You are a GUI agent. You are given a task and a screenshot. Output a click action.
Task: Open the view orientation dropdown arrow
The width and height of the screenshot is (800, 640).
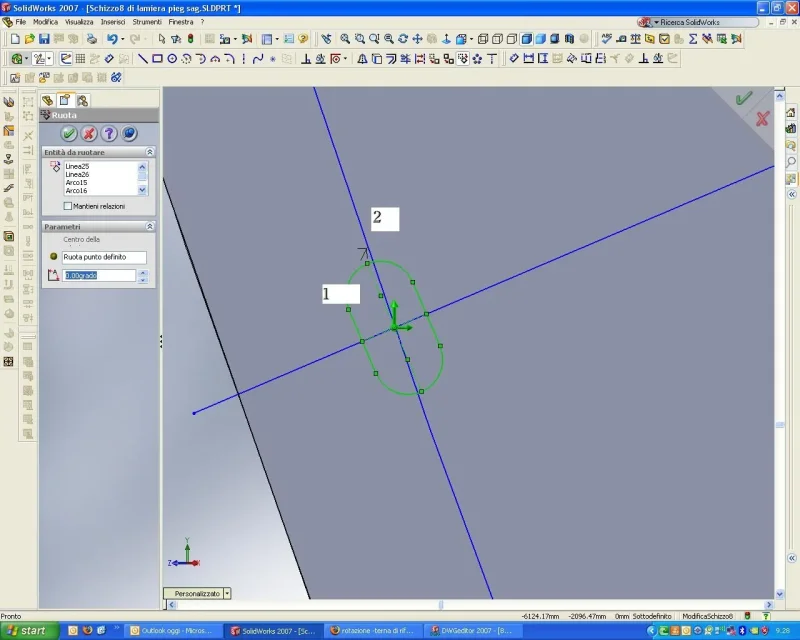471,39
